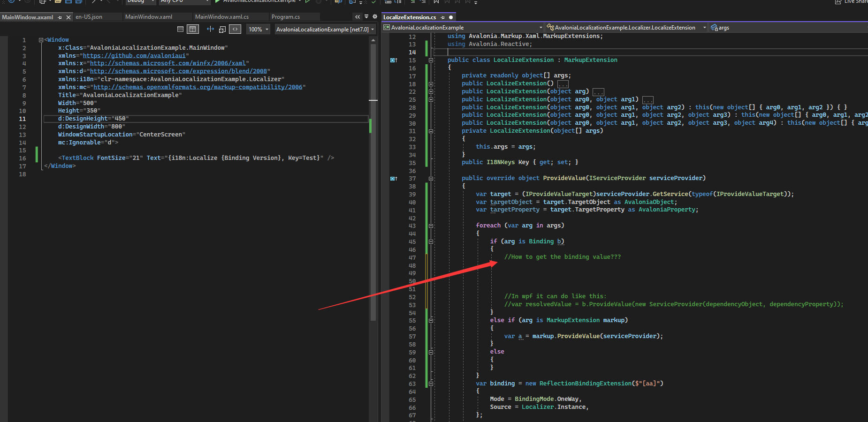Open the tab group settings gear
Screen dimensions: 868x422
point(374,16)
